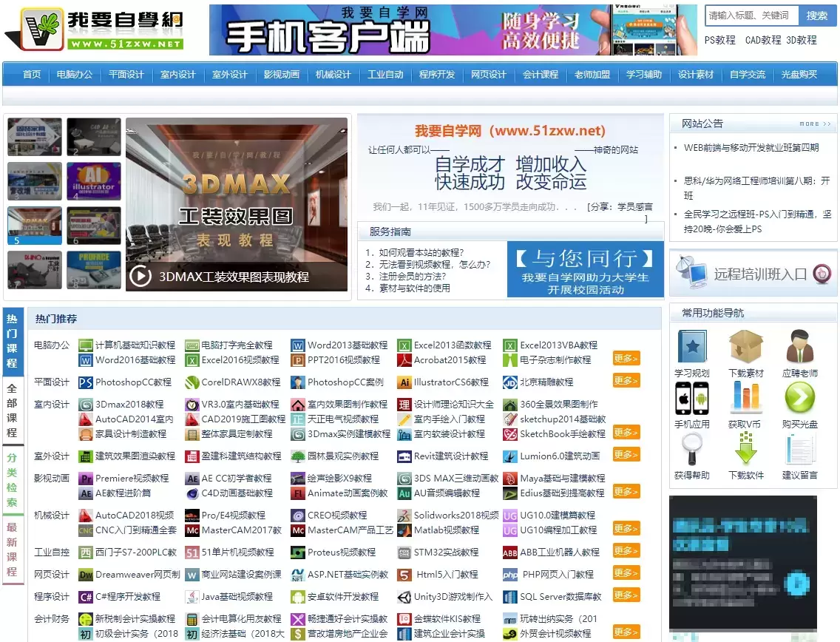The image size is (840, 642).
Task: Click the 获取V币 bar chart icon
Action: point(745,398)
